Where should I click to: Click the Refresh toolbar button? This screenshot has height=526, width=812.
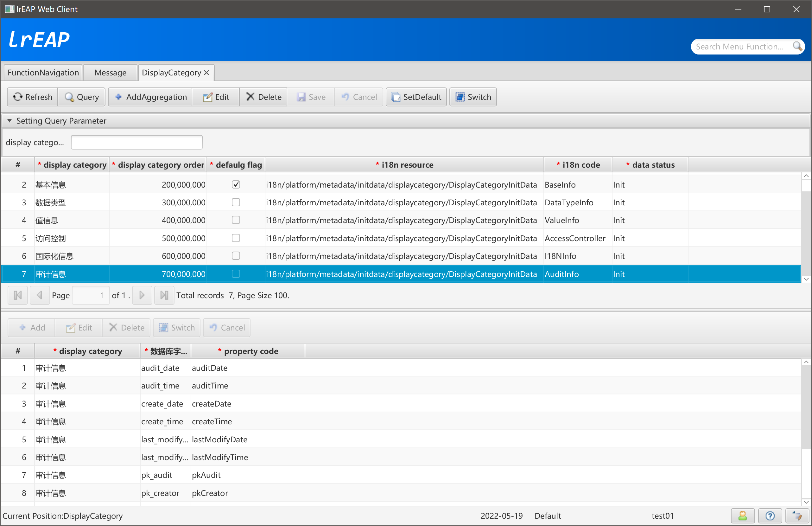[32, 97]
